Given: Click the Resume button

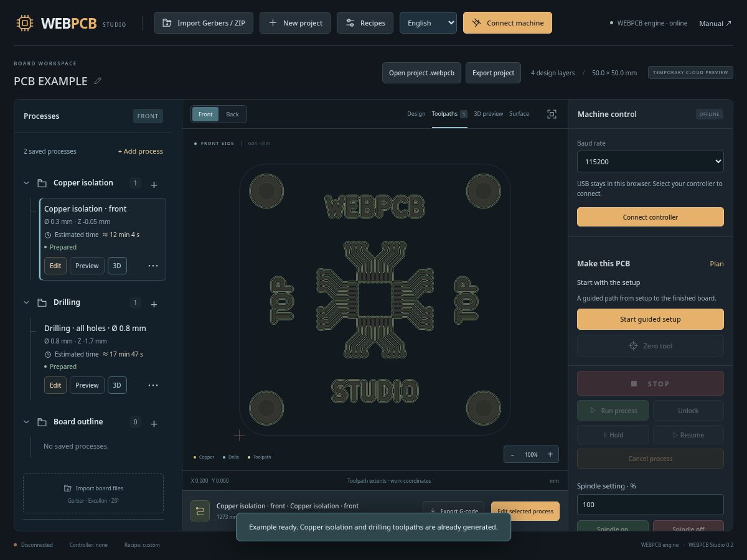Looking at the screenshot, I should [688, 435].
